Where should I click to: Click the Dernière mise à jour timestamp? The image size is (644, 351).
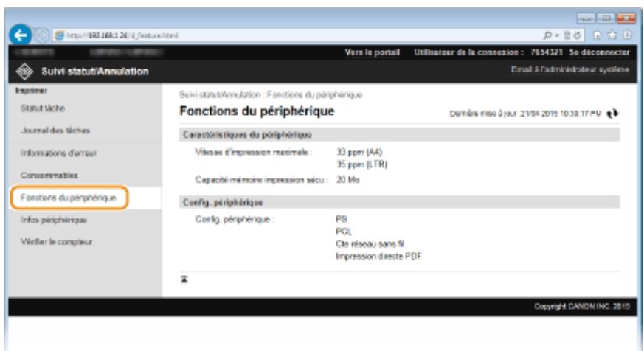click(x=525, y=114)
